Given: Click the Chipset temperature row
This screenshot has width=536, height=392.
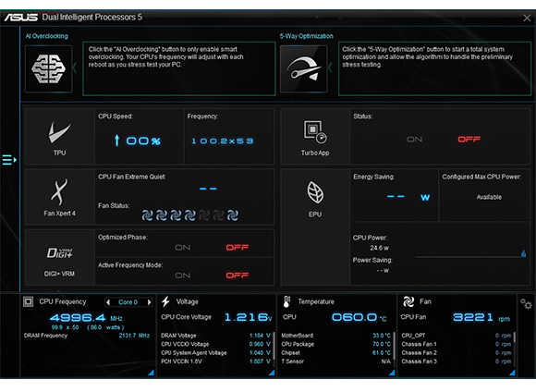Looking at the screenshot, I should tap(335, 352).
